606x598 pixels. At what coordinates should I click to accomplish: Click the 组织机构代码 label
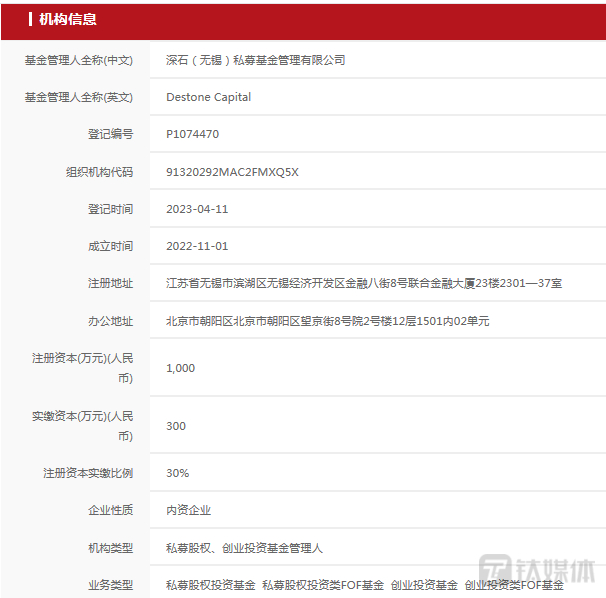(x=99, y=172)
